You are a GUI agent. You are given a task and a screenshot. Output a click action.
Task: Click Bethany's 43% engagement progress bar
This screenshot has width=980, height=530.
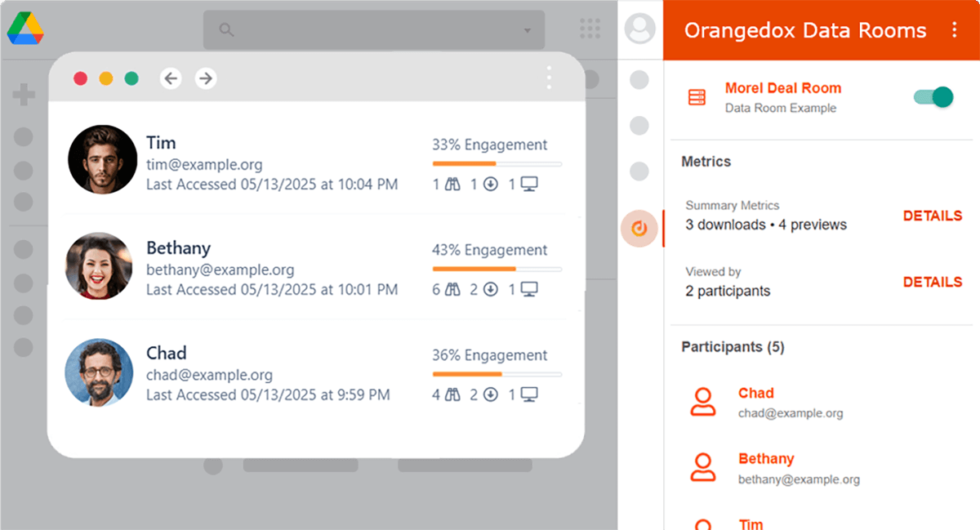click(497, 269)
